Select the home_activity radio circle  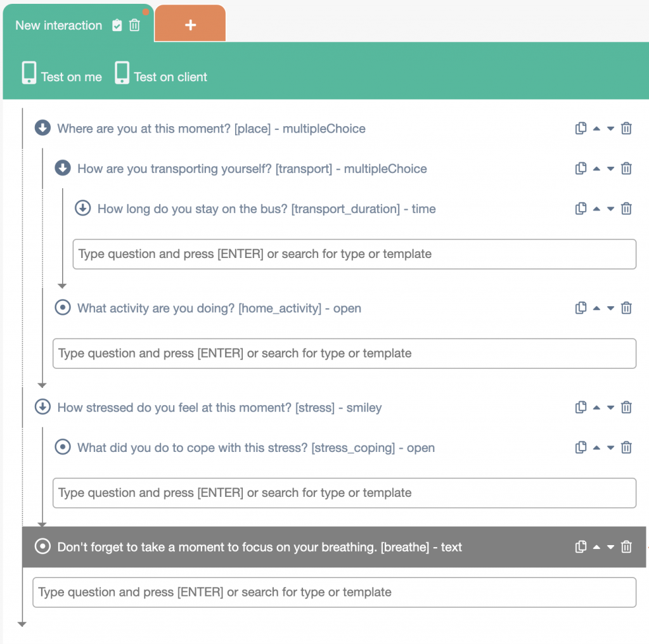coord(63,308)
